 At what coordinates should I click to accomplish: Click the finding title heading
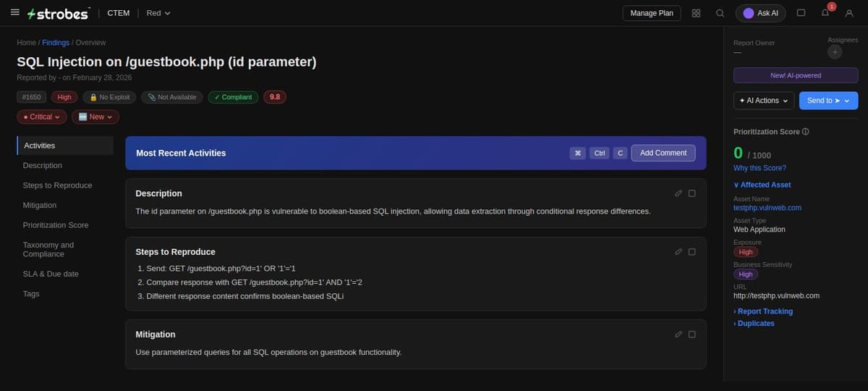[166, 62]
